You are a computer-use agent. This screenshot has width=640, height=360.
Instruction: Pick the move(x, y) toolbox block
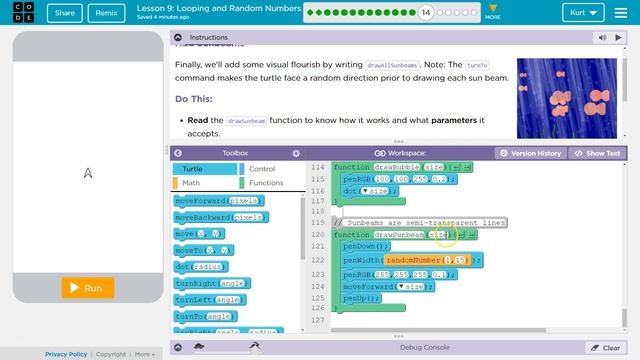pyautogui.click(x=199, y=234)
